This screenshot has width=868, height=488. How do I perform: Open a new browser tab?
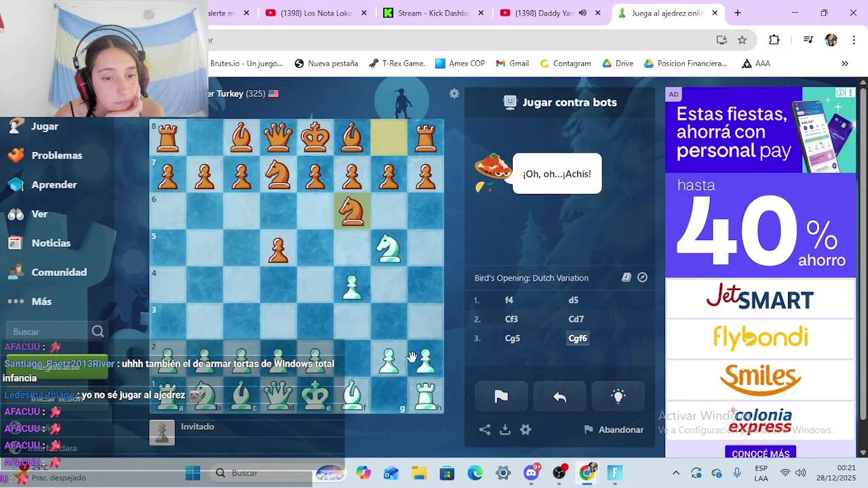tap(738, 13)
